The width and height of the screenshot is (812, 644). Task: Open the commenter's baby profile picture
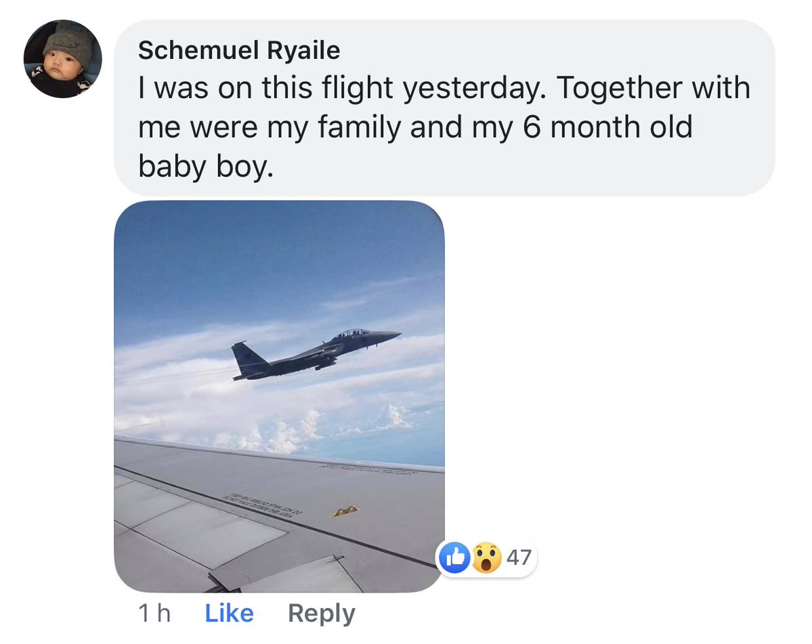tap(63, 58)
